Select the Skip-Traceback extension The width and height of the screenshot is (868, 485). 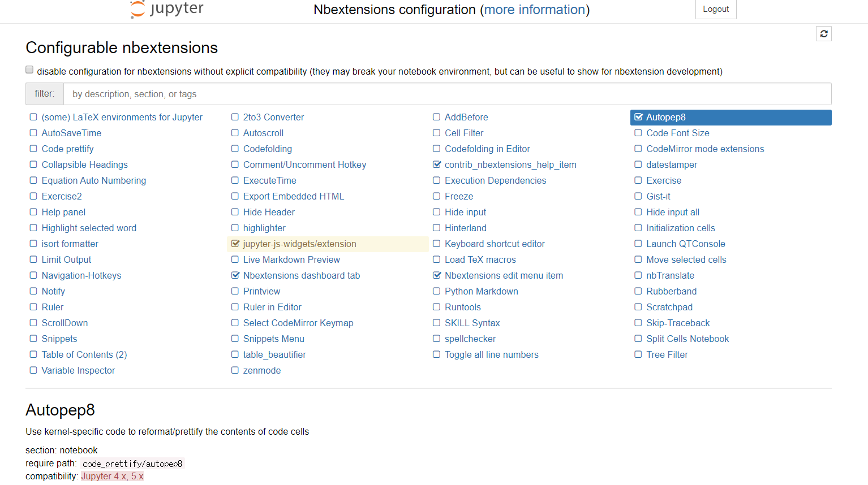coord(678,323)
